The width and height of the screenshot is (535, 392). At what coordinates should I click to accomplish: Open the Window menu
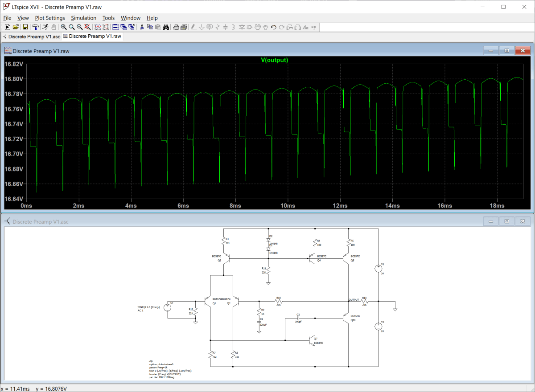click(x=131, y=18)
